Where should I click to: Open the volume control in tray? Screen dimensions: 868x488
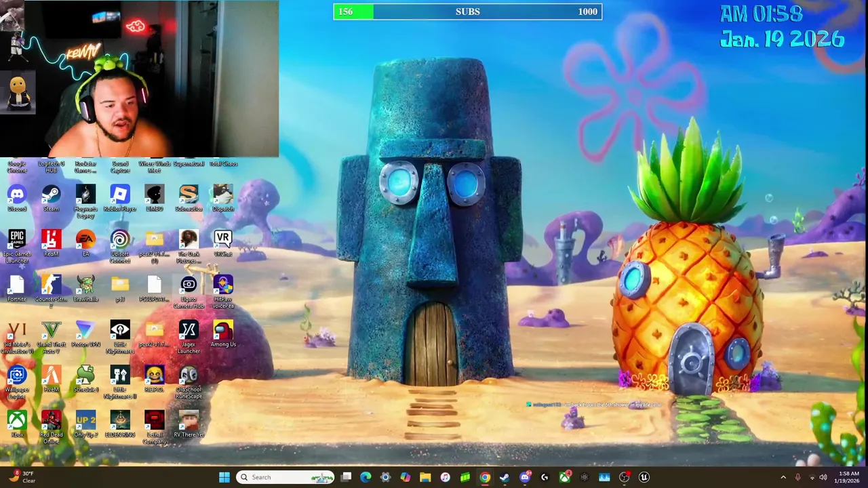tap(823, 477)
